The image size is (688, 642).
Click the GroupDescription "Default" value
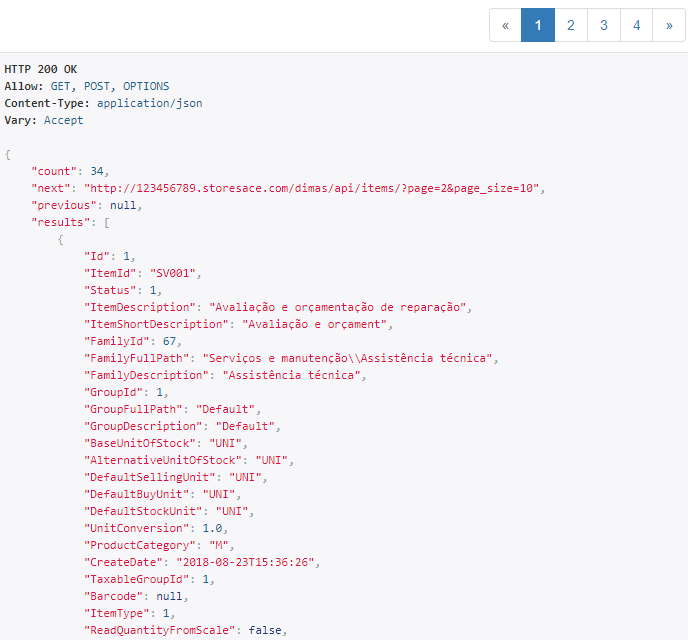click(245, 427)
